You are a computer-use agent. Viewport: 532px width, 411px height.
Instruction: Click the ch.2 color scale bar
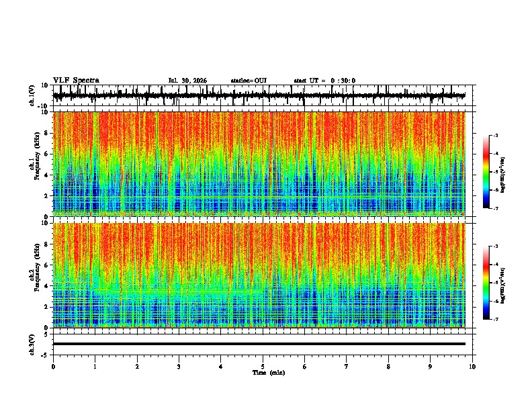tap(486, 283)
